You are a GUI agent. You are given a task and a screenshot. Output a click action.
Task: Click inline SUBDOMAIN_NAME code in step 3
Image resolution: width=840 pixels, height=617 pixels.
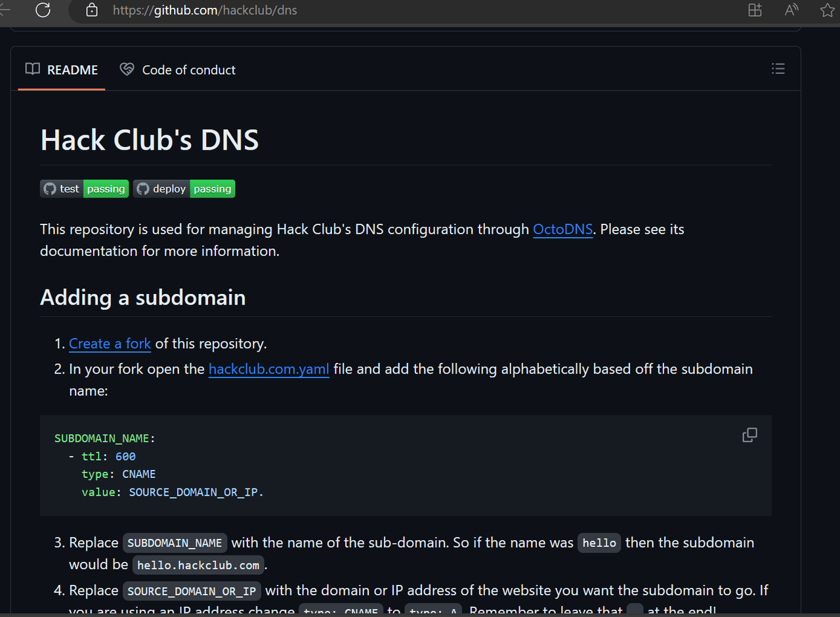[x=175, y=543]
